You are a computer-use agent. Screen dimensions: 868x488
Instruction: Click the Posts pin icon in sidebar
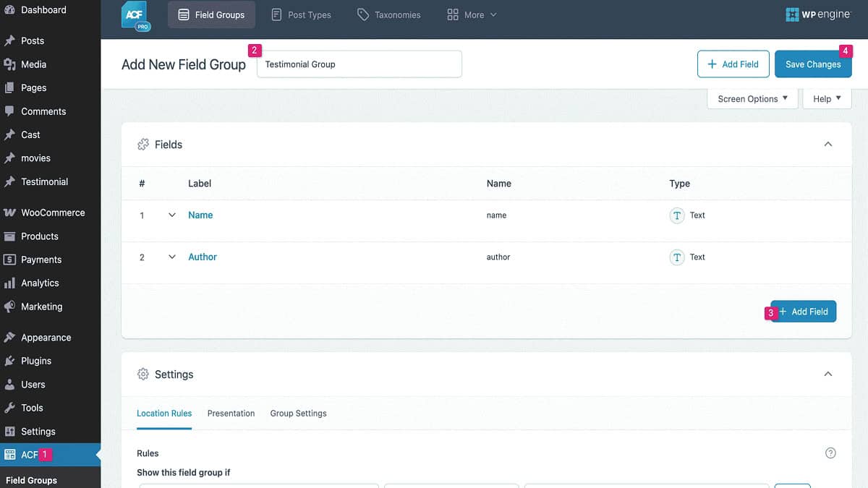pos(9,41)
